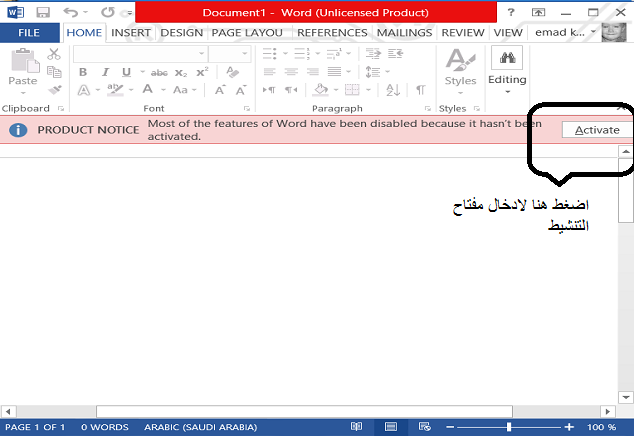Click the Increase Indent icon

pos(373,53)
